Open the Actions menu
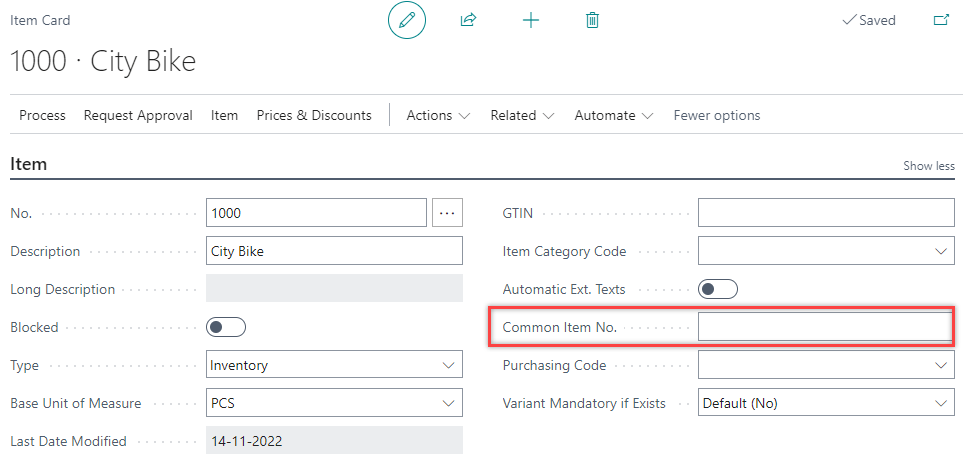The width and height of the screenshot is (963, 454). point(438,115)
